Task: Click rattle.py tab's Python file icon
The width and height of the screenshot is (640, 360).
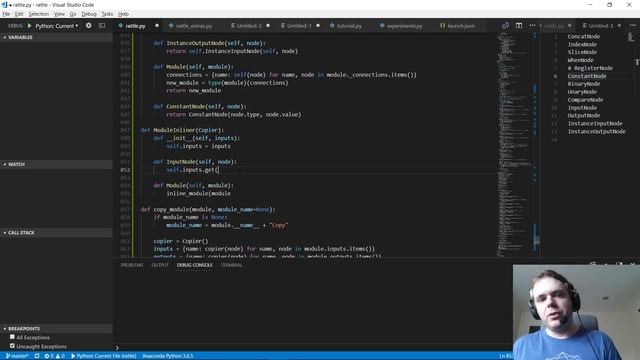Action: pos(121,26)
